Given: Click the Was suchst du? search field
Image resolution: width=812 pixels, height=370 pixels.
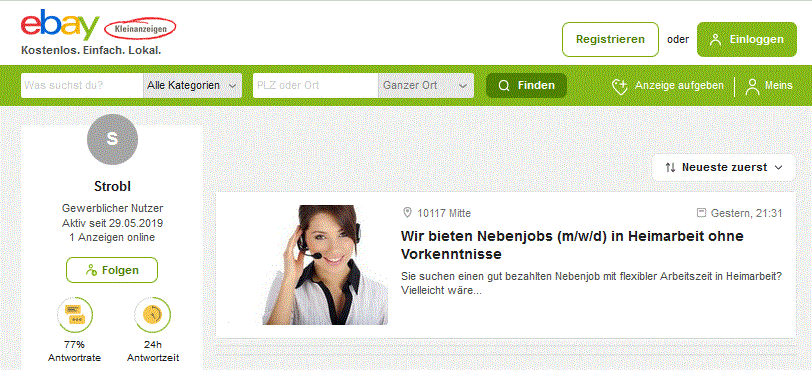Looking at the screenshot, I should (x=82, y=86).
